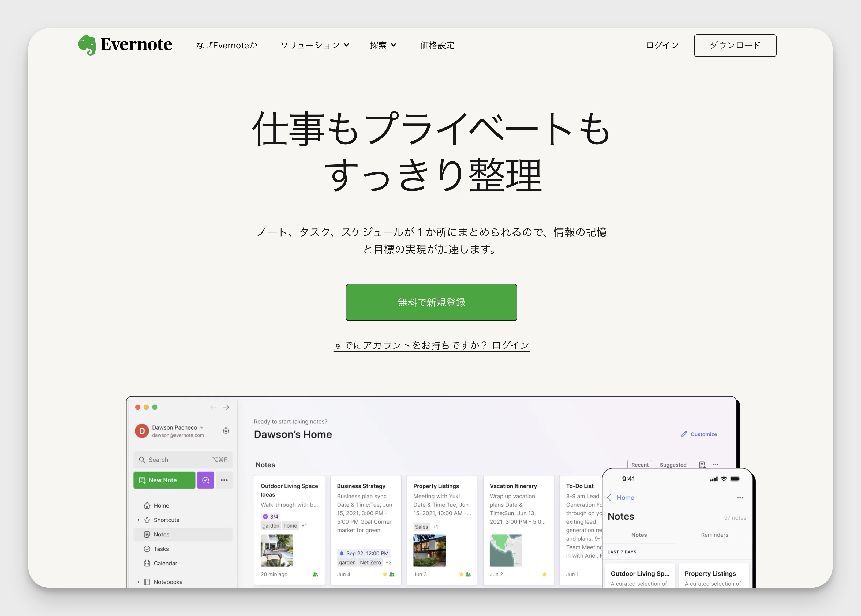The height and width of the screenshot is (616, 861).
Task: Open Outdoor Living Sp... card on phone
Action: click(640, 576)
